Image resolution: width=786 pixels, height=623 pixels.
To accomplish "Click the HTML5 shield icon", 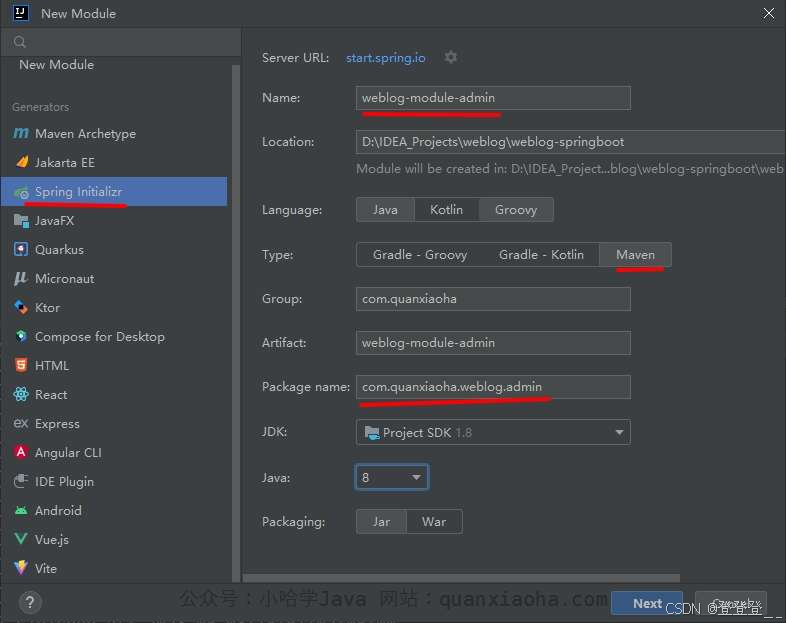I will coord(21,365).
